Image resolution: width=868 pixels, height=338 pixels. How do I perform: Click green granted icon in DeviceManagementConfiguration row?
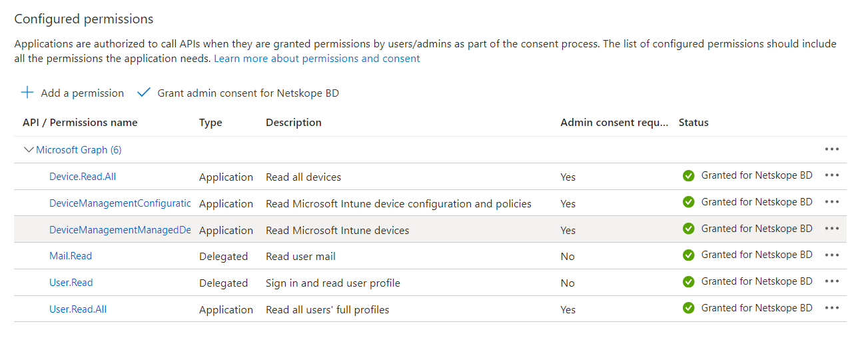click(x=689, y=202)
